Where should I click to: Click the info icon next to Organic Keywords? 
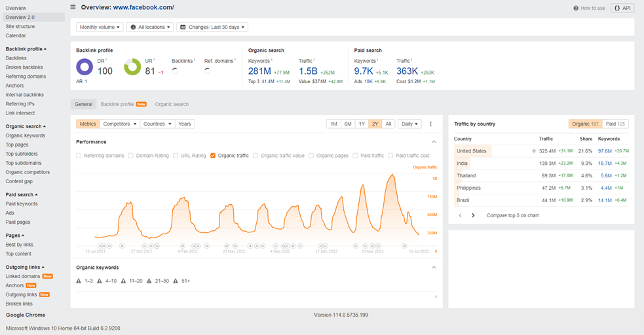[x=271, y=60]
